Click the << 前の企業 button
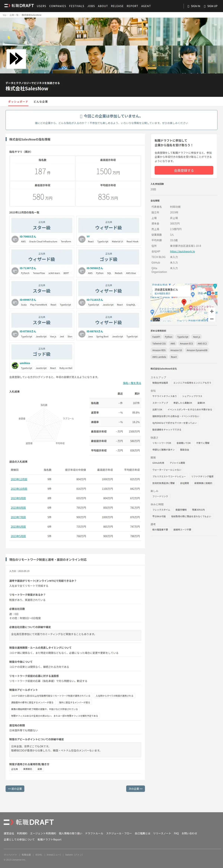 tap(15, 788)
